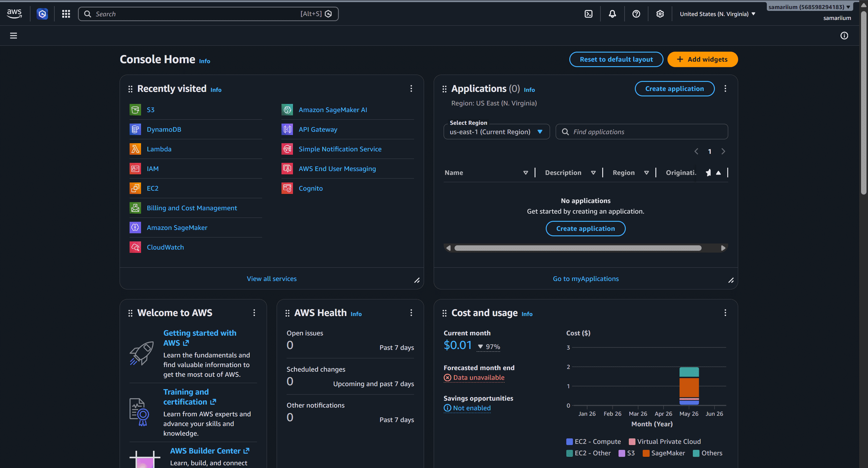Click the AWS logo in the top bar
This screenshot has width=868, height=468.
14,14
